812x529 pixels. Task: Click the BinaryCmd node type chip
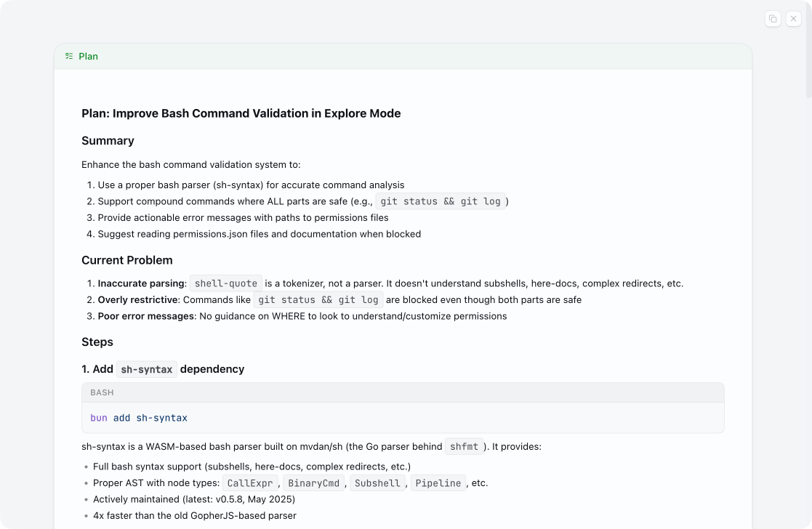313,482
